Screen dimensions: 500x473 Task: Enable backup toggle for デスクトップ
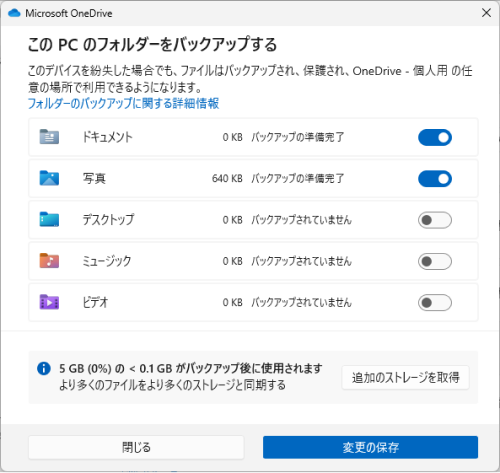point(435,220)
